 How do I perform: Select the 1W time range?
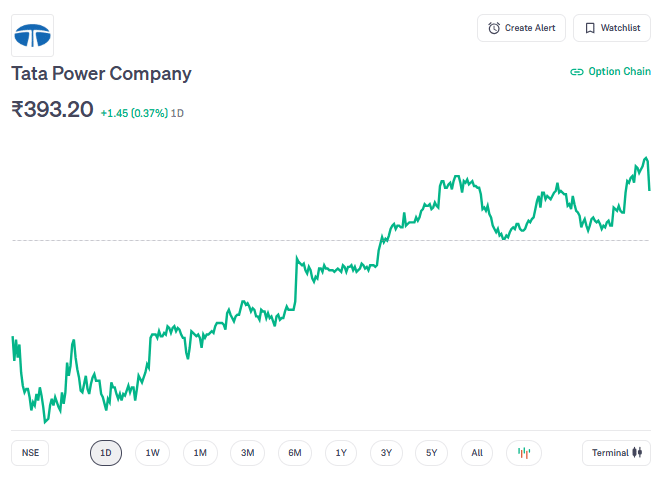coord(152,453)
